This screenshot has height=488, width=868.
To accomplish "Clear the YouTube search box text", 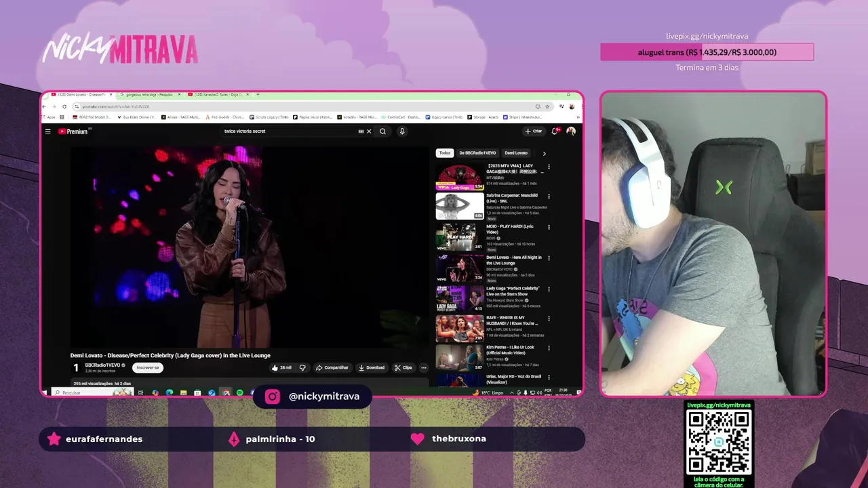I will (x=369, y=131).
